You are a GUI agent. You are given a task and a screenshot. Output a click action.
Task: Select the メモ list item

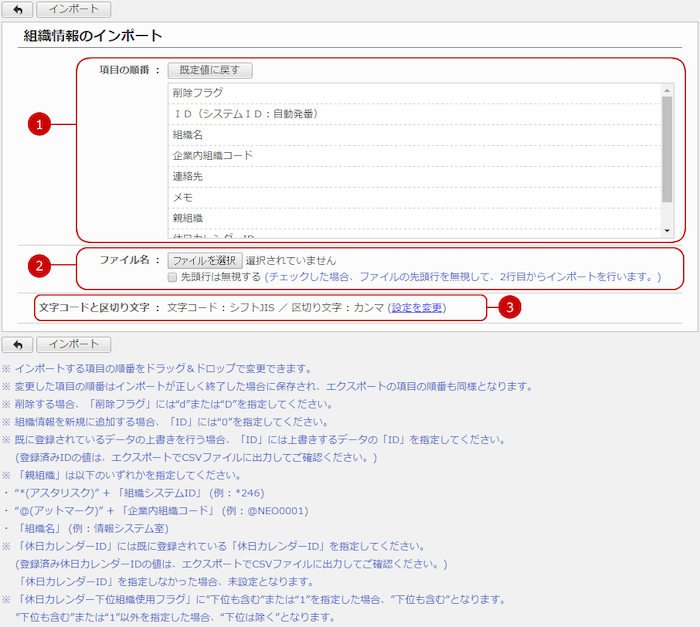182,198
